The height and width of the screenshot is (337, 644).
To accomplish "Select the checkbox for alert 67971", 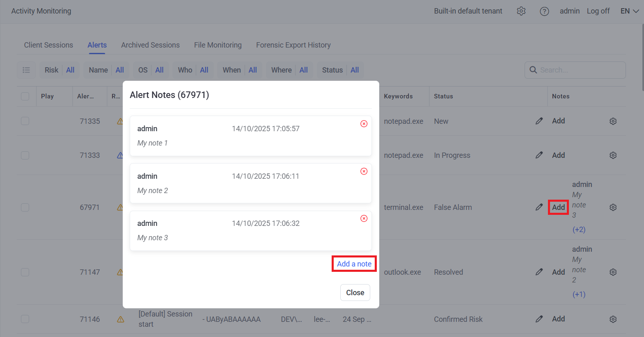I will tap(25, 207).
